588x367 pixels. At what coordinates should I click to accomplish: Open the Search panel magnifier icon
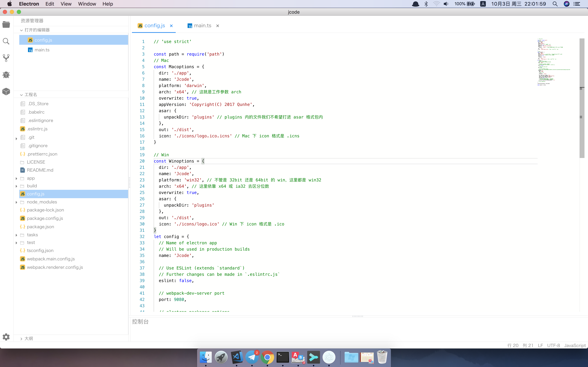point(6,41)
